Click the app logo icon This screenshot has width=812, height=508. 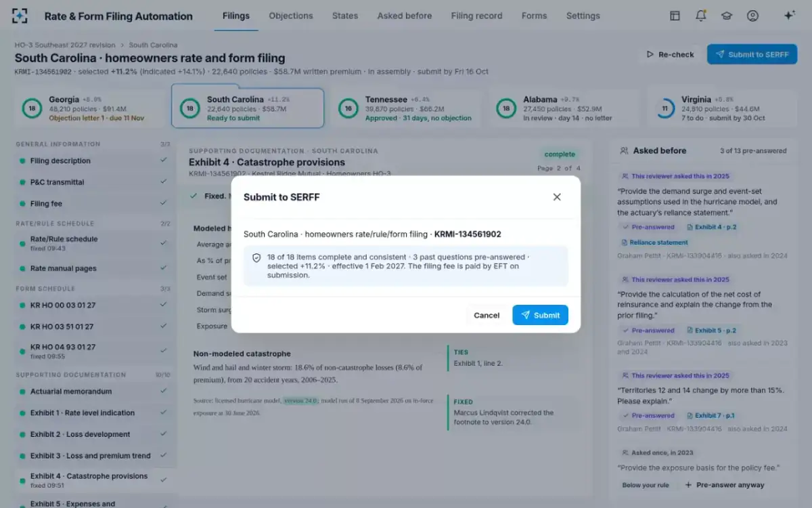(x=20, y=16)
